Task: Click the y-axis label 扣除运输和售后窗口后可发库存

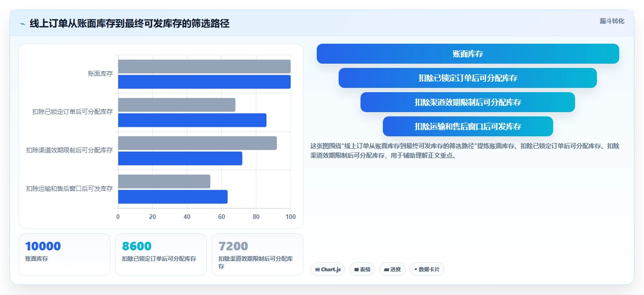Action: [x=69, y=189]
